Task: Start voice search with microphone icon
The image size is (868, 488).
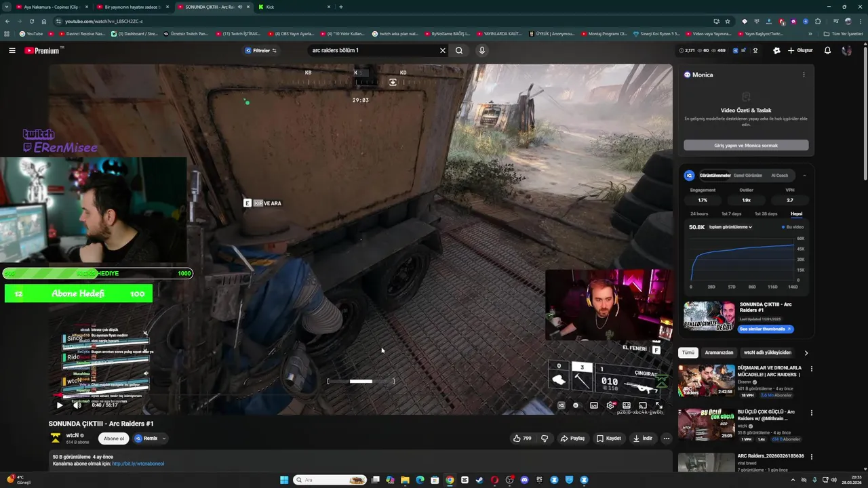Action: [482, 50]
